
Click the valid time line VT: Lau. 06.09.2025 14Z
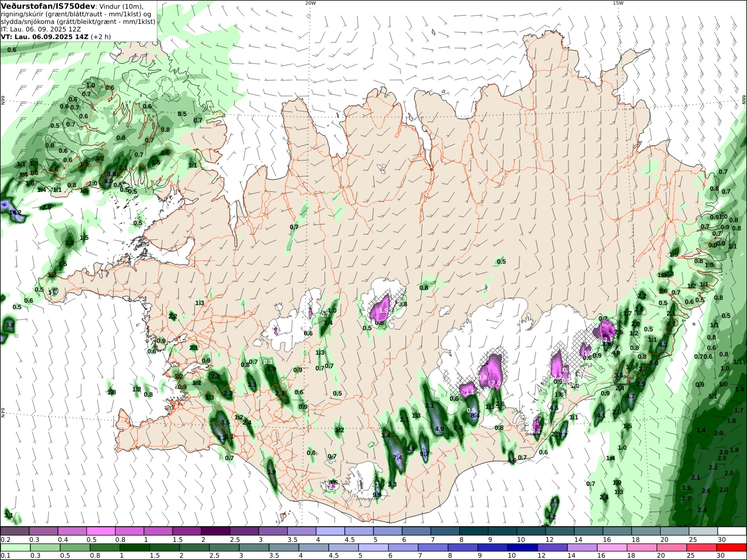45,36
